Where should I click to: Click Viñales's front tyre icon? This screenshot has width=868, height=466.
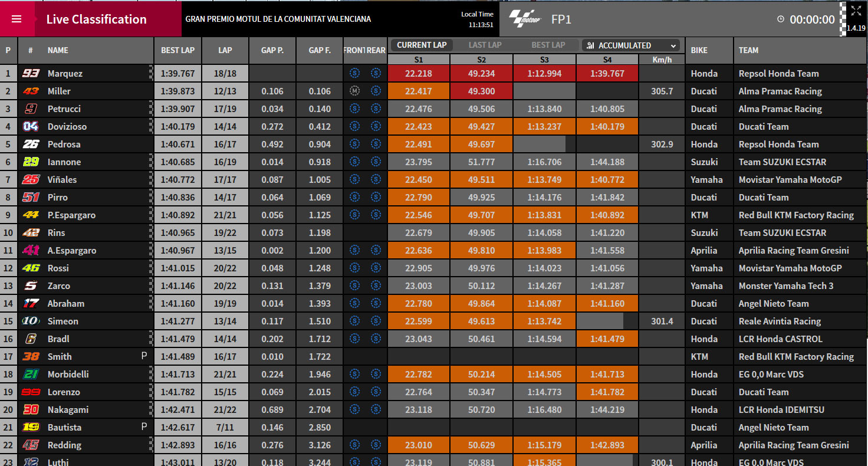pyautogui.click(x=354, y=179)
